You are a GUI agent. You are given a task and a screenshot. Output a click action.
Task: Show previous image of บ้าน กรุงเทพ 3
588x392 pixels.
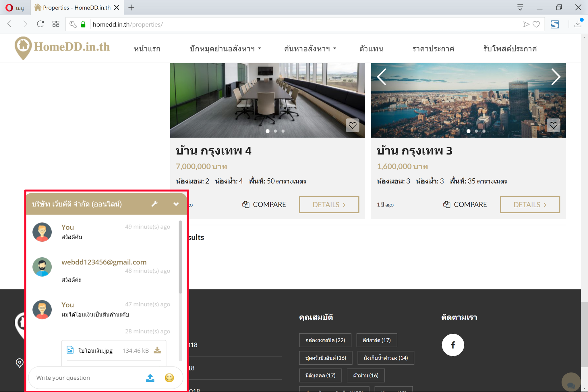[382, 77]
